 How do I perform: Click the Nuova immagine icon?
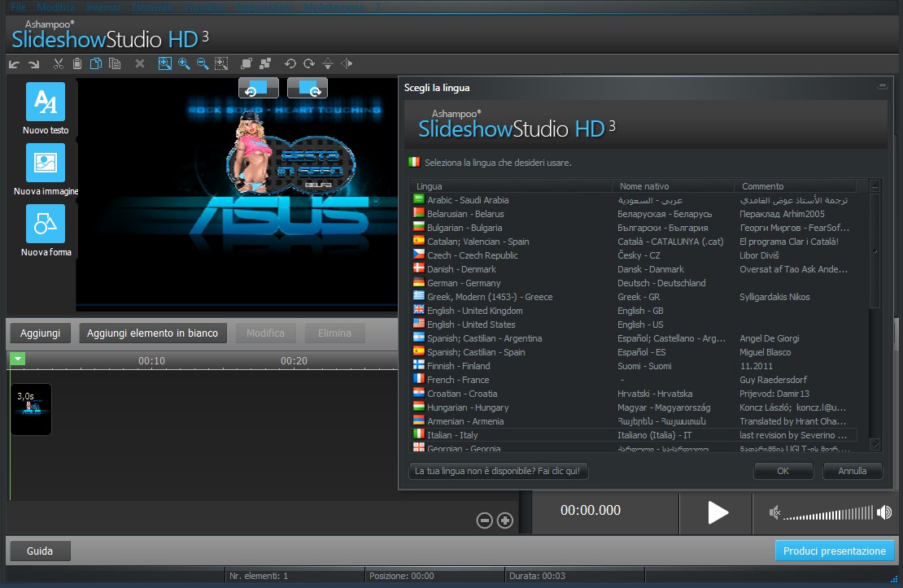coord(46,163)
